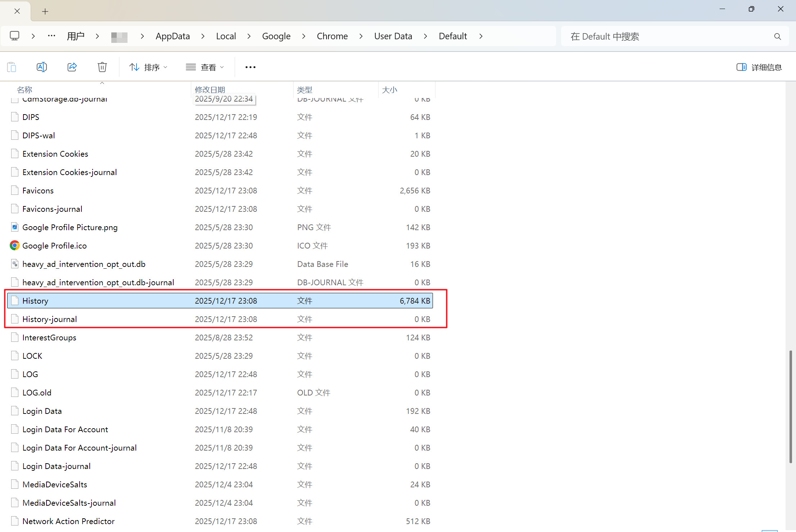Open the View dropdown menu

click(x=205, y=67)
